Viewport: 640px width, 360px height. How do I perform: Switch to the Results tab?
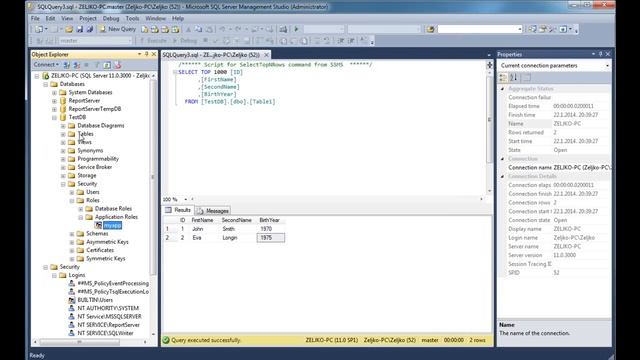(178, 210)
